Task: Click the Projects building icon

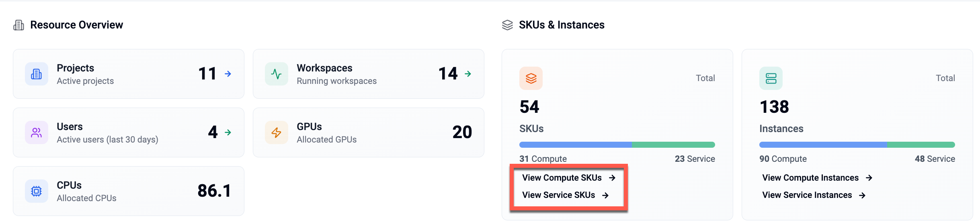Action: [x=36, y=74]
